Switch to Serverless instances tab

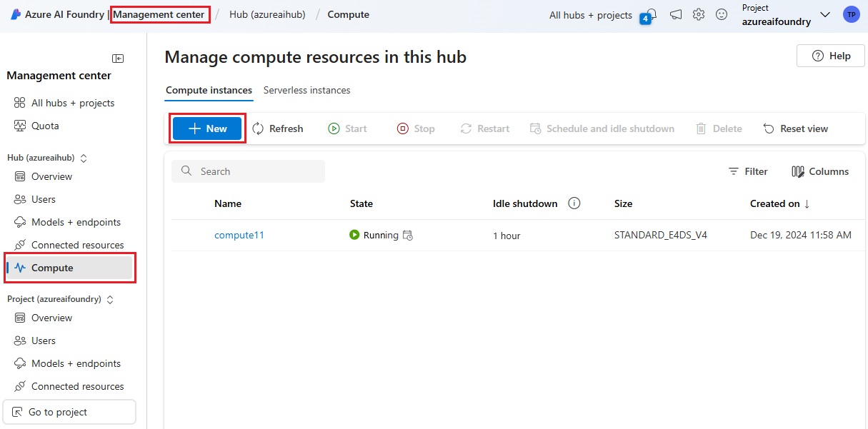[x=306, y=90]
